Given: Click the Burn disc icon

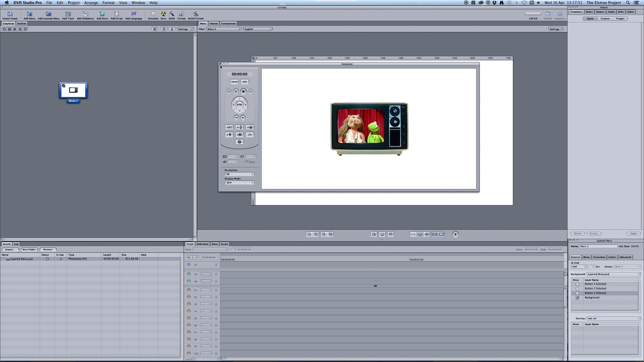Looking at the screenshot, I should tap(163, 14).
